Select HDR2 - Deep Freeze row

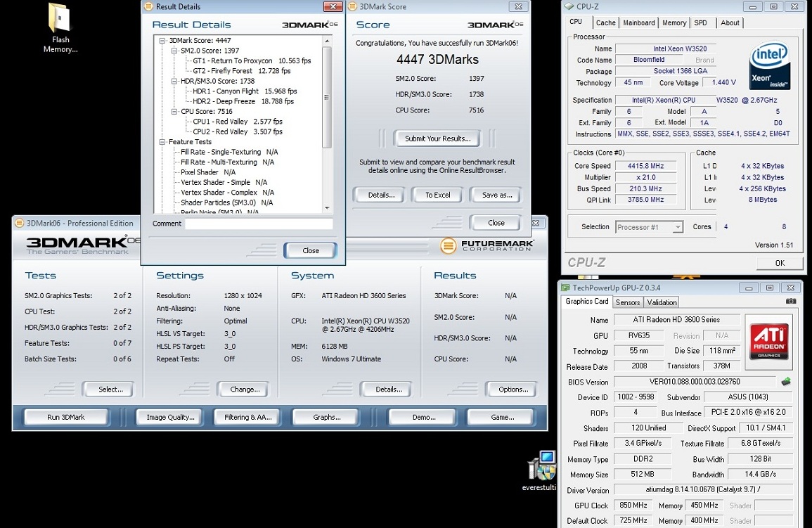243,101
